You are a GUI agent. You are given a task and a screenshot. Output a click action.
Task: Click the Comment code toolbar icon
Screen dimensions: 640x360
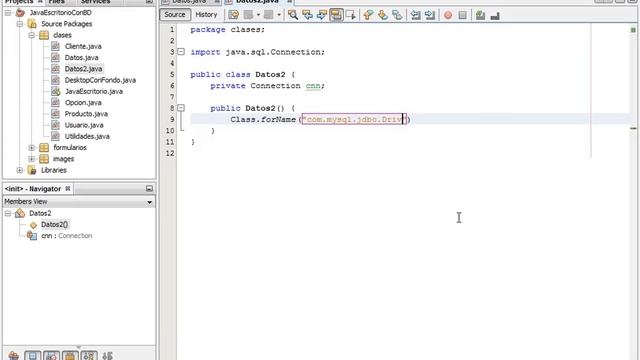click(x=480, y=15)
